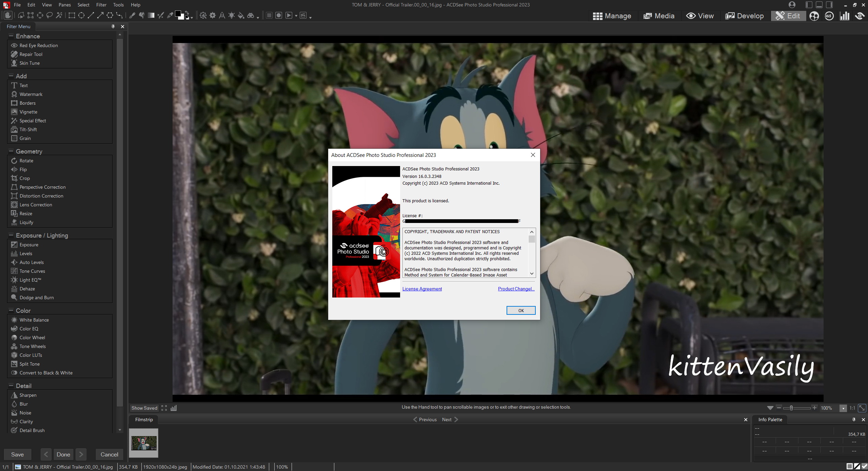Image resolution: width=868 pixels, height=471 pixels.
Task: Open the 365 mode icon
Action: 829,16
